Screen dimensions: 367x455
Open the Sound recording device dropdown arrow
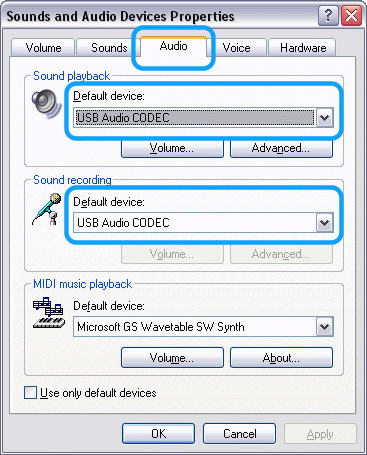point(324,223)
